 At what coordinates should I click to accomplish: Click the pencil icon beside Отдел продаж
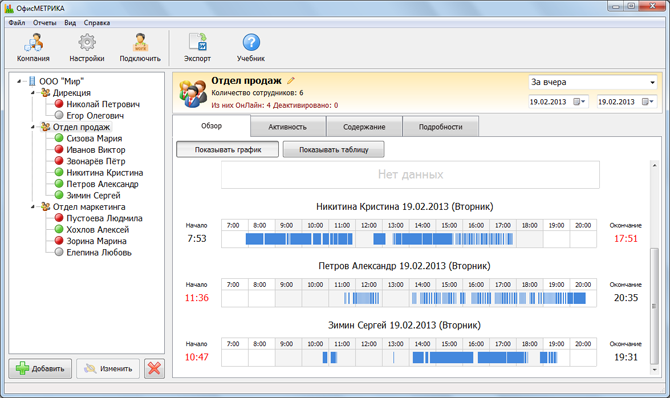291,80
